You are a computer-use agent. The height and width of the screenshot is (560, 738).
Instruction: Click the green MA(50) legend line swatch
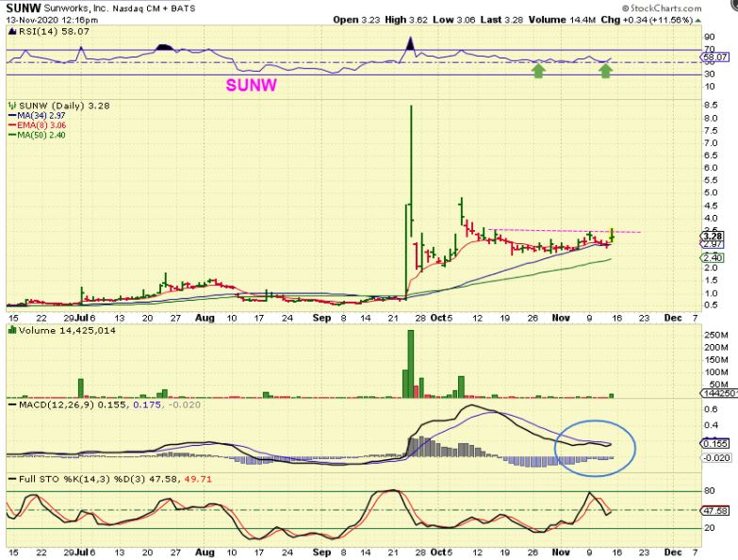[x=12, y=136]
